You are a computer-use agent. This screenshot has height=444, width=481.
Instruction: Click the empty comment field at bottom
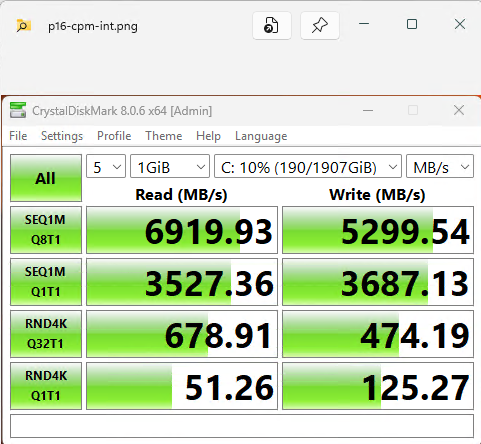[242, 426]
